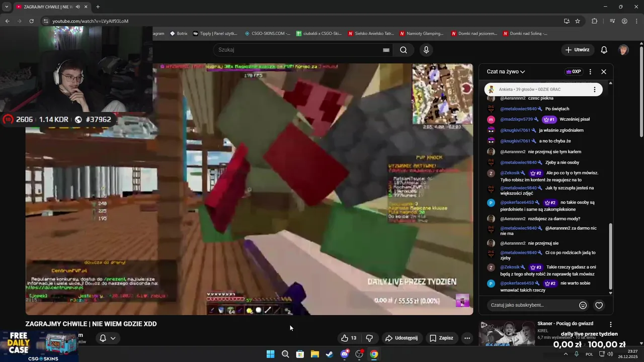
Task: Open chat emoji picker
Action: tap(583, 305)
